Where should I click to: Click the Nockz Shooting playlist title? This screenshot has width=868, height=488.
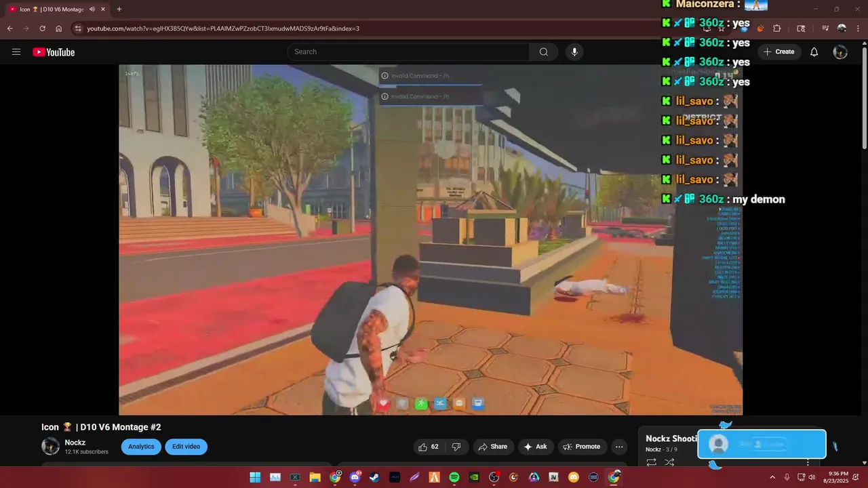coord(671,439)
